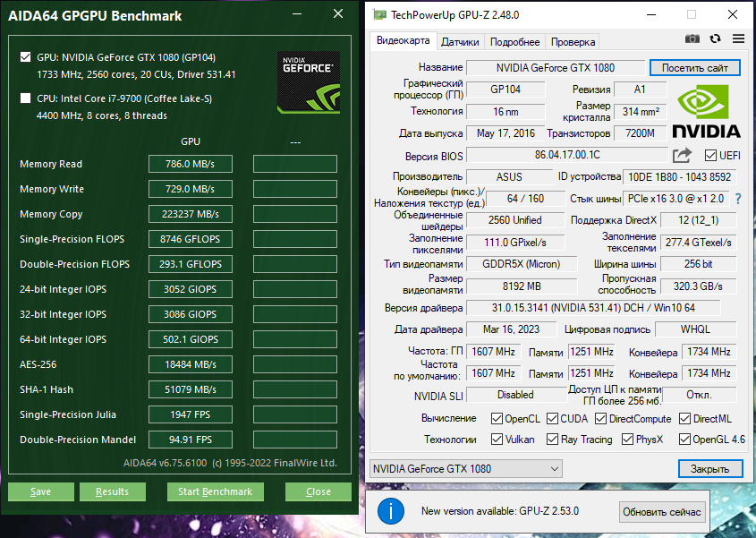Open the GPU-Z hamburger menu

point(738,38)
